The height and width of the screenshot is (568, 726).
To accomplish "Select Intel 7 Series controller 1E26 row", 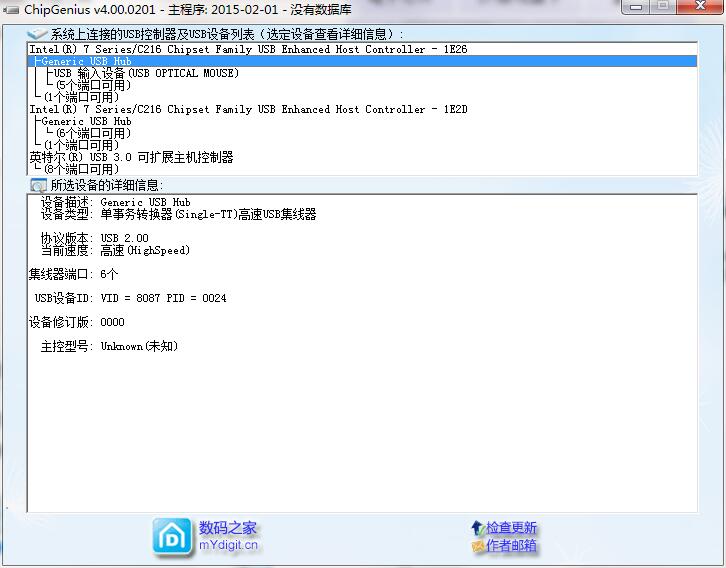I will click(x=362, y=49).
